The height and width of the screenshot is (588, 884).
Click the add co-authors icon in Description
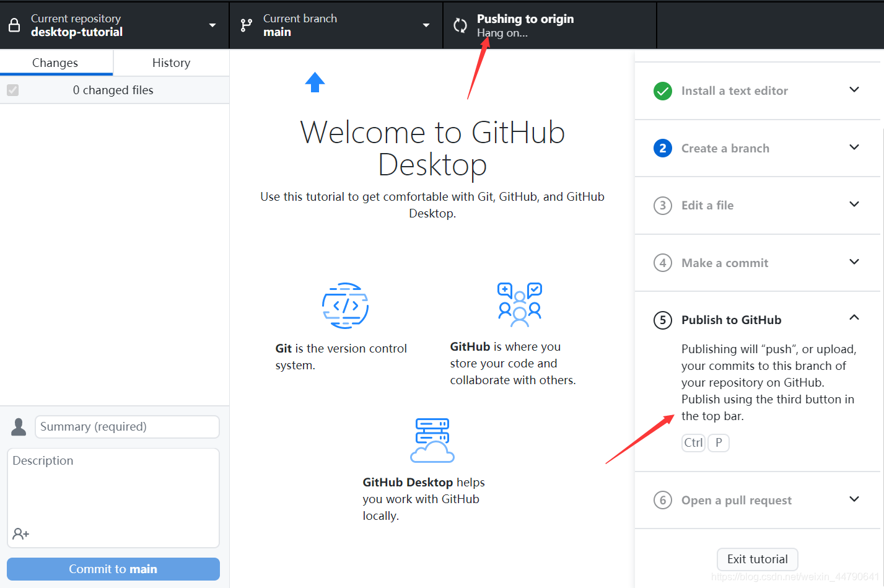[21, 533]
